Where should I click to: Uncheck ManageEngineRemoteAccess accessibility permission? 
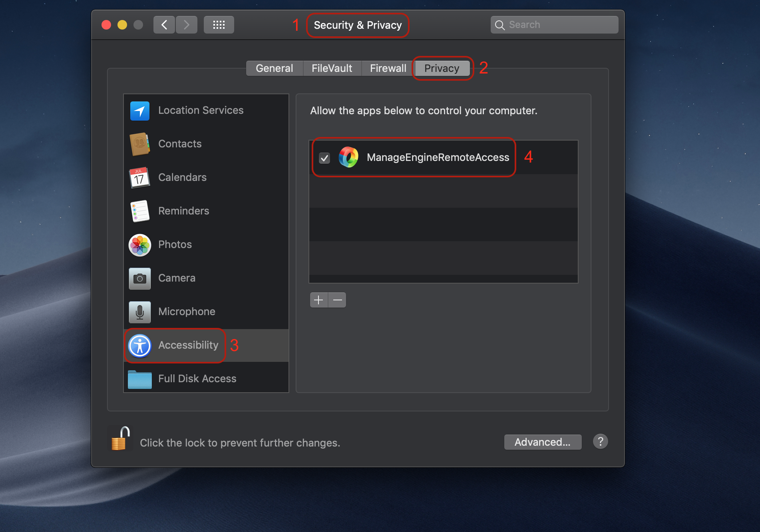click(324, 158)
